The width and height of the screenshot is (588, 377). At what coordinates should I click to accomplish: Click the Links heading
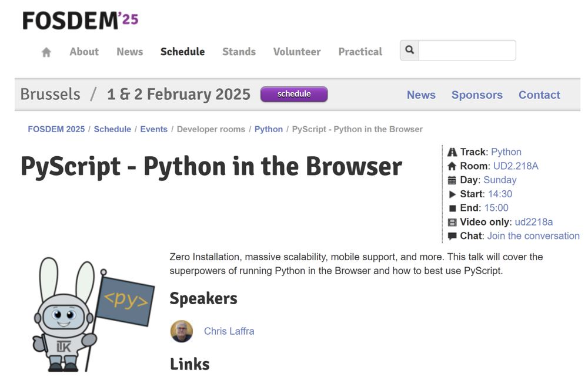click(190, 364)
